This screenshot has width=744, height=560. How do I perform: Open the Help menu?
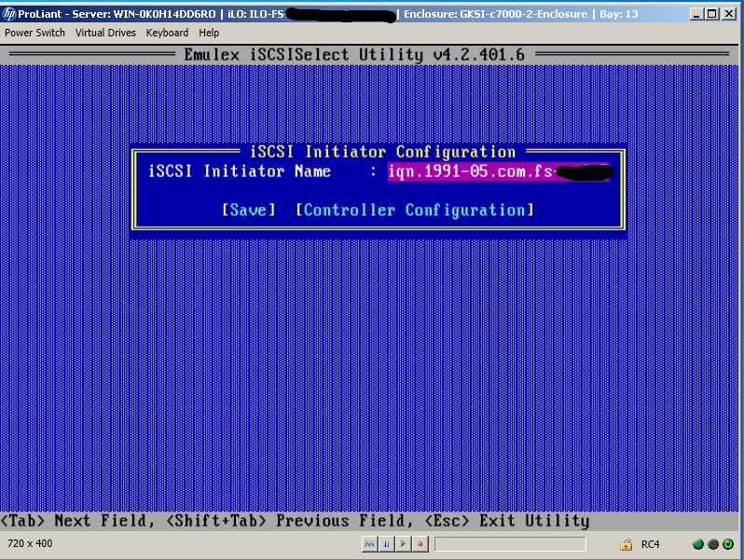point(209,33)
